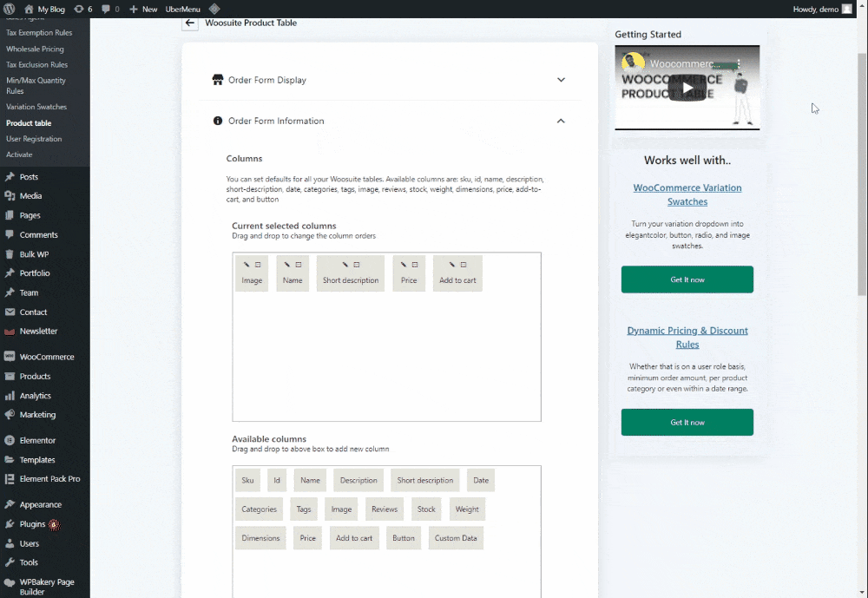Open Variation Swatches in the sidebar submenu
Viewport: 868px width, 598px height.
(36, 107)
